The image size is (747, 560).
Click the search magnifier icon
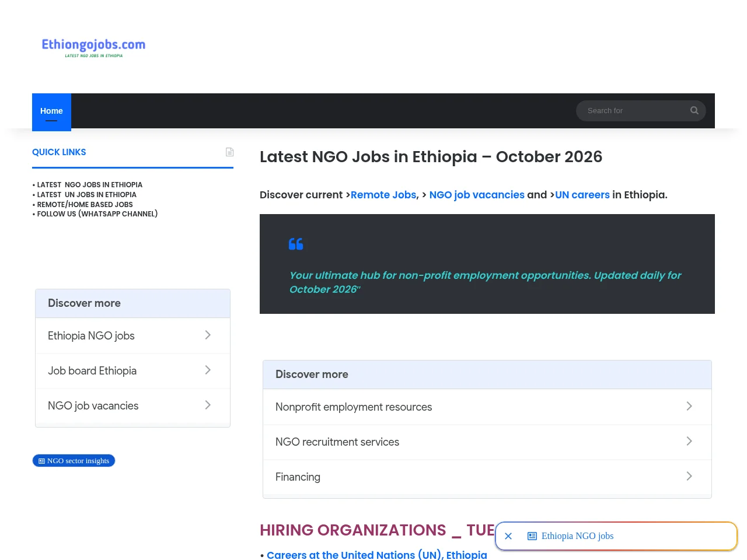(694, 110)
